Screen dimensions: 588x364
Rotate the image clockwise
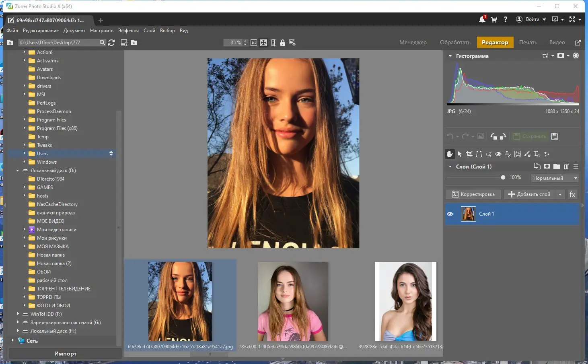click(503, 136)
